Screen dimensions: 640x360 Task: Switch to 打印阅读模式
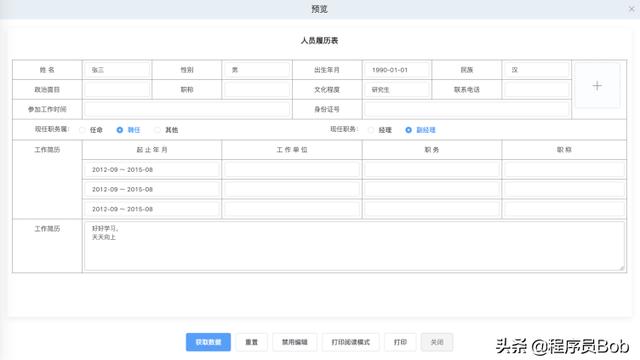[351, 342]
